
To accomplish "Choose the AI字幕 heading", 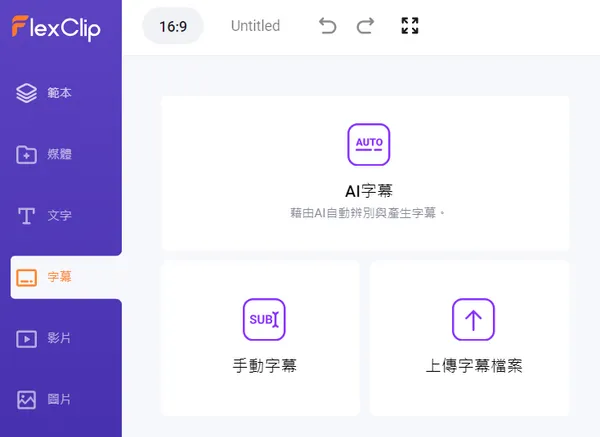I will point(369,191).
